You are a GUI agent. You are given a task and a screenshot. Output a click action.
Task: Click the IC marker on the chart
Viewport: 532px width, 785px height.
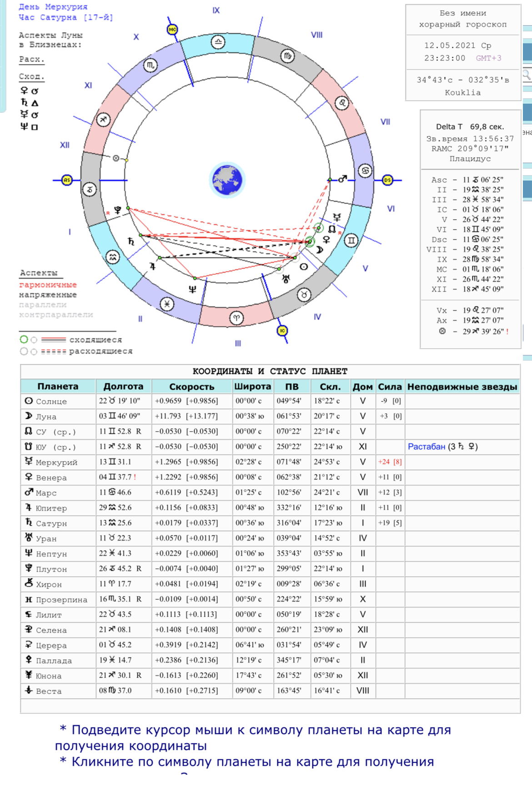(x=282, y=331)
